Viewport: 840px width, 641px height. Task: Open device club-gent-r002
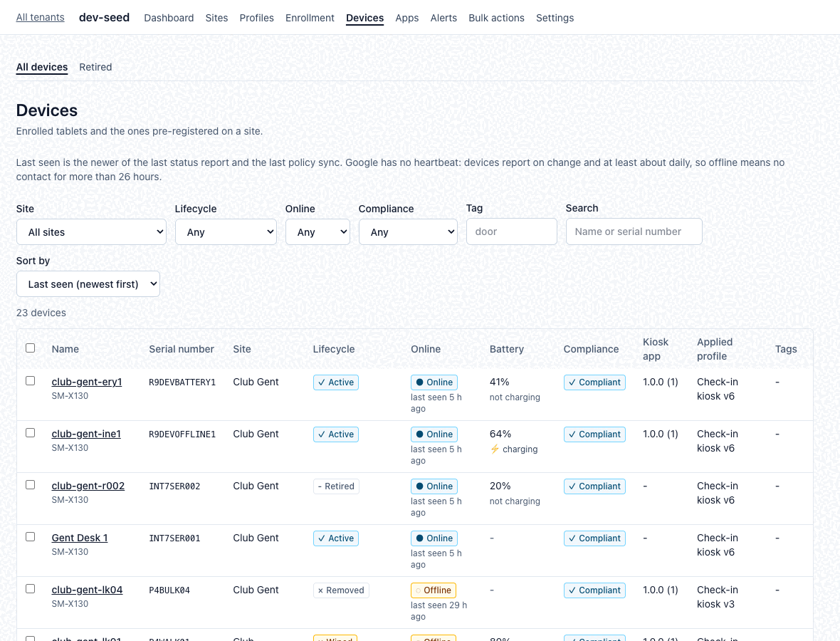pos(88,486)
